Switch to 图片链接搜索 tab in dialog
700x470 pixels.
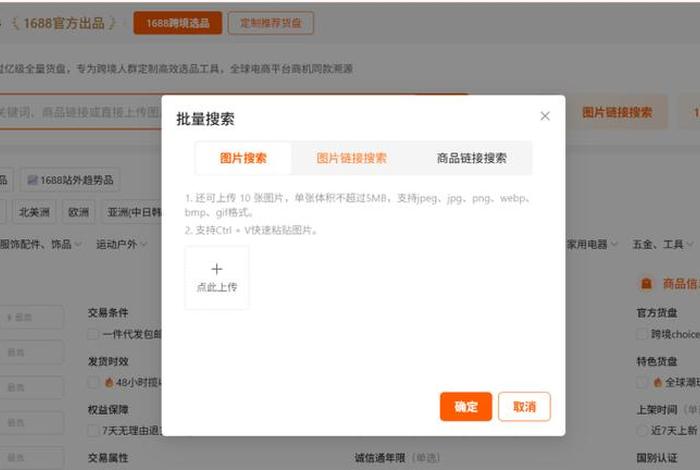coord(351,158)
